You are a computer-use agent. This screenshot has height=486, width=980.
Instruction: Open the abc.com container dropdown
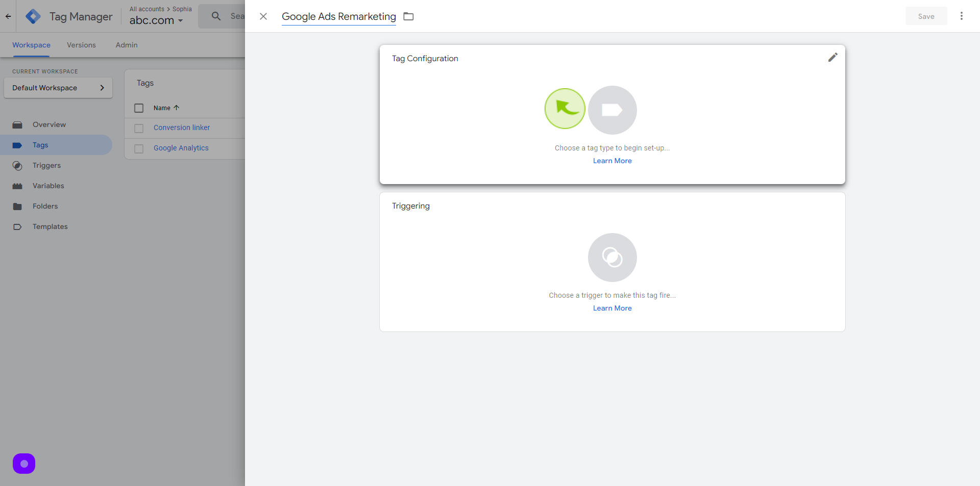click(x=156, y=20)
